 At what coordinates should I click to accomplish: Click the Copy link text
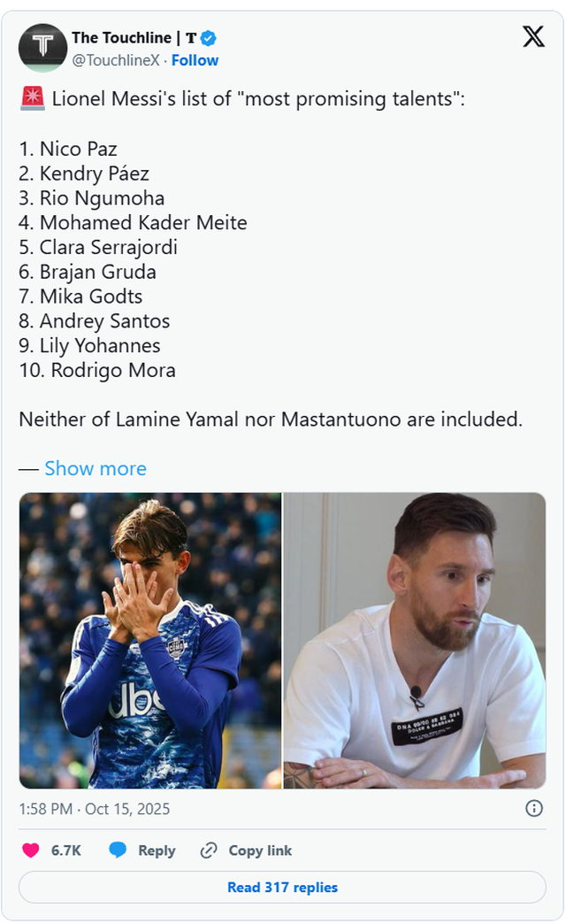[260, 851]
